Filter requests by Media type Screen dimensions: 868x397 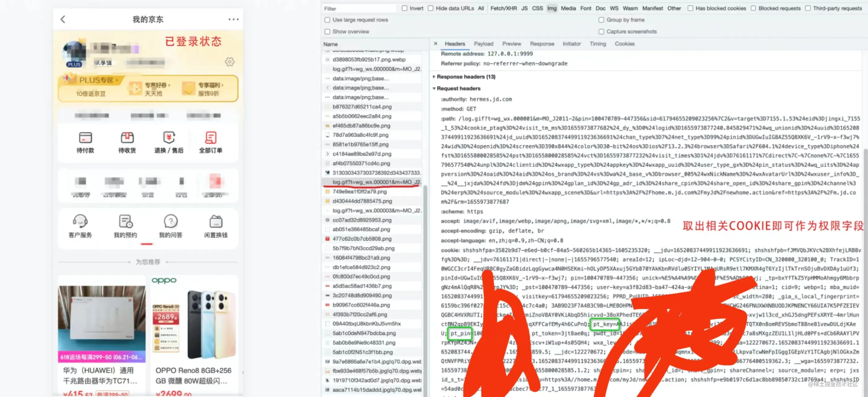pos(568,8)
